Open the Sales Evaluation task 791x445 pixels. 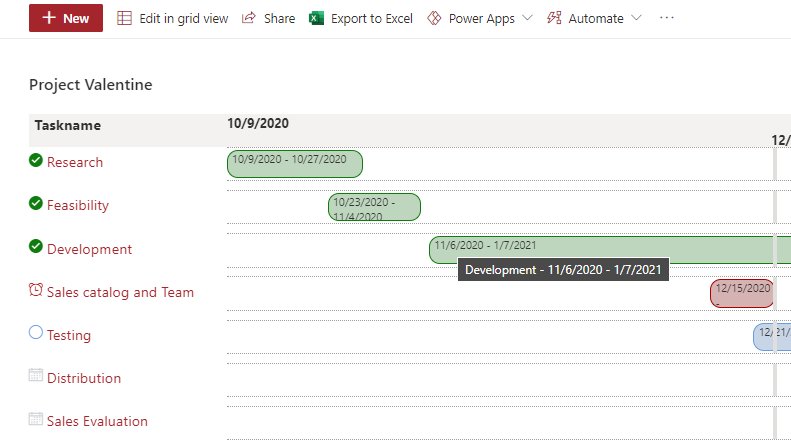click(97, 421)
